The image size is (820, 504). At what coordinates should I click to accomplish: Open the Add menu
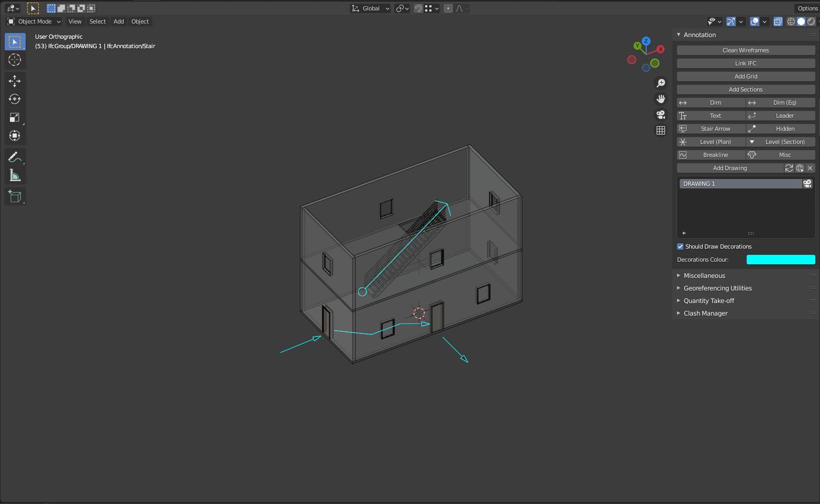[119, 21]
